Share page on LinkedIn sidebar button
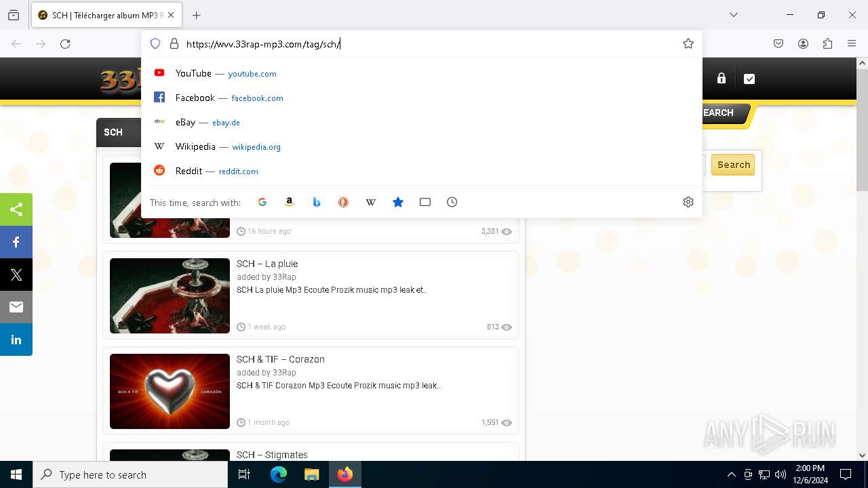This screenshot has width=868, height=488. (16, 340)
